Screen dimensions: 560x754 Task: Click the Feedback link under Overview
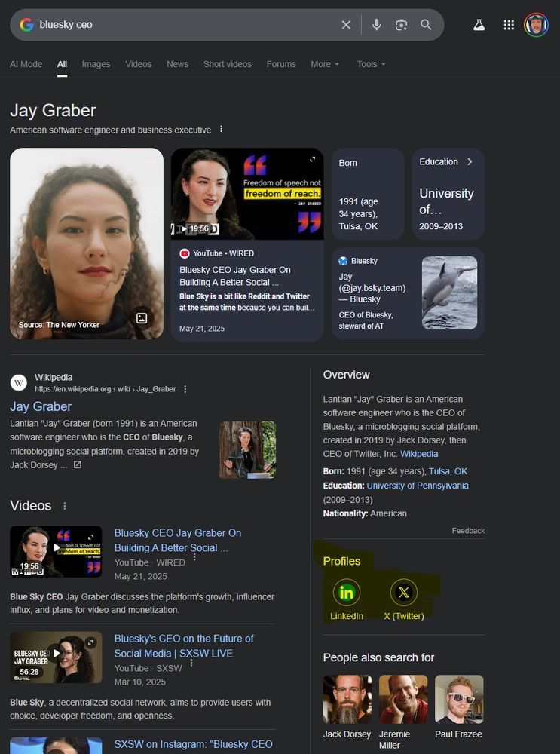pyautogui.click(x=468, y=531)
